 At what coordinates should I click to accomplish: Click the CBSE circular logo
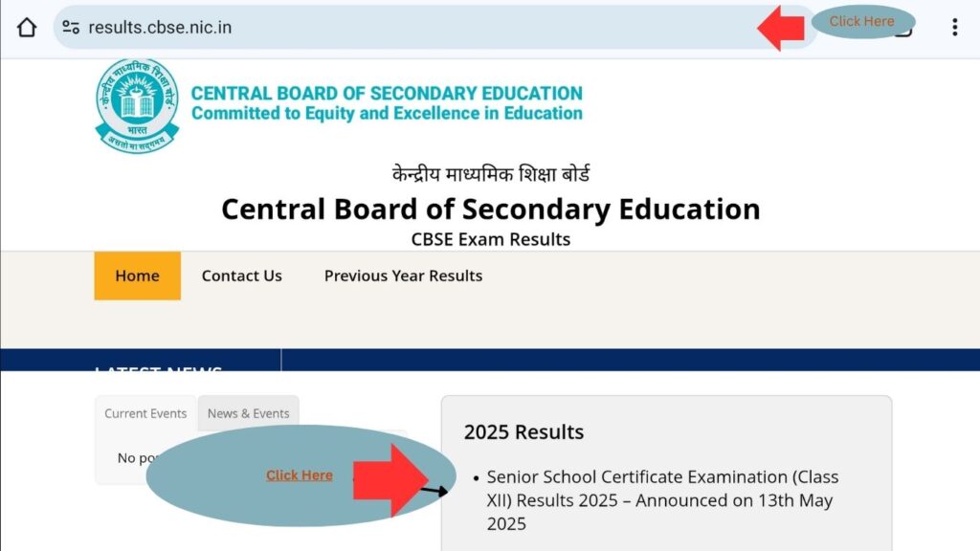[137, 104]
